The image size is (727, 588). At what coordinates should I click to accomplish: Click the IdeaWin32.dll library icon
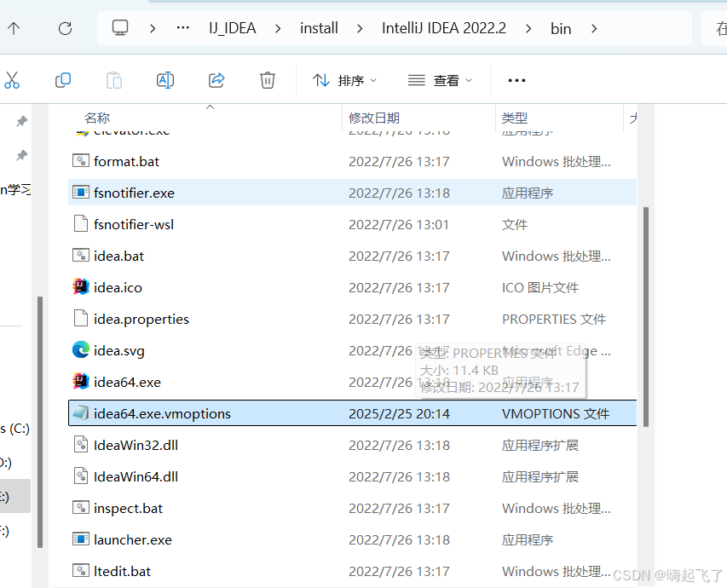click(81, 444)
